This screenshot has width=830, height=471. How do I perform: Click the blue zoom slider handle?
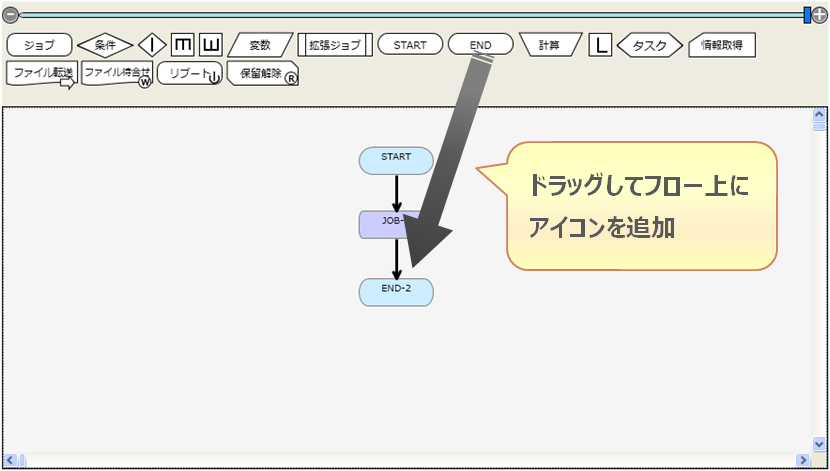coord(807,15)
